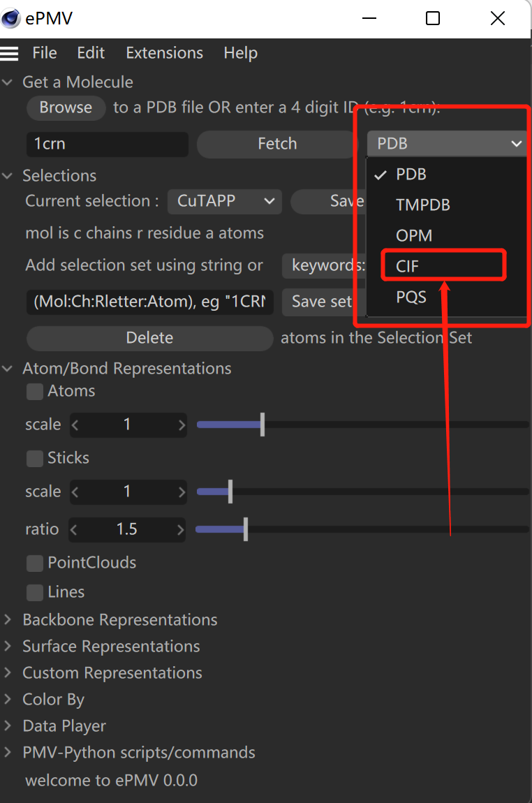Open the hamburger menu icon
Screen dimensions: 532x803
pos(10,53)
